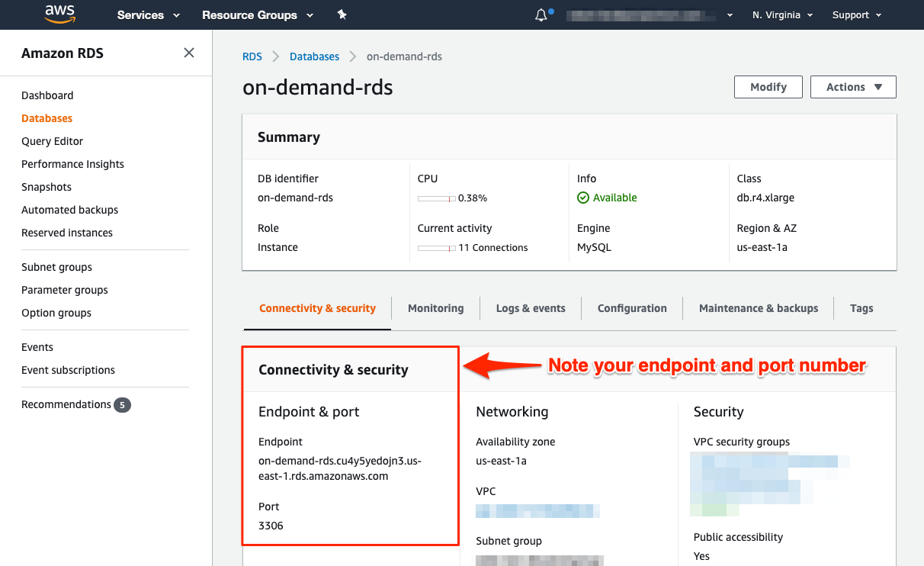Open Events in the sidebar
Image resolution: width=924 pixels, height=566 pixels.
point(37,347)
